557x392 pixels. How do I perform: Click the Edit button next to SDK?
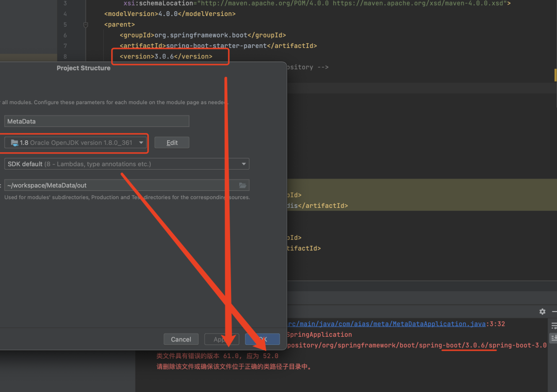pyautogui.click(x=172, y=142)
